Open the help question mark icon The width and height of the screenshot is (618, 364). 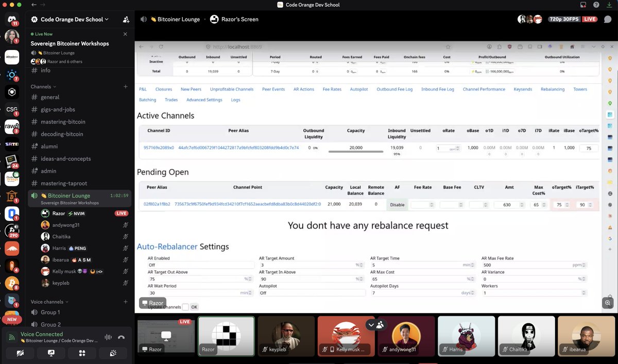click(596, 5)
